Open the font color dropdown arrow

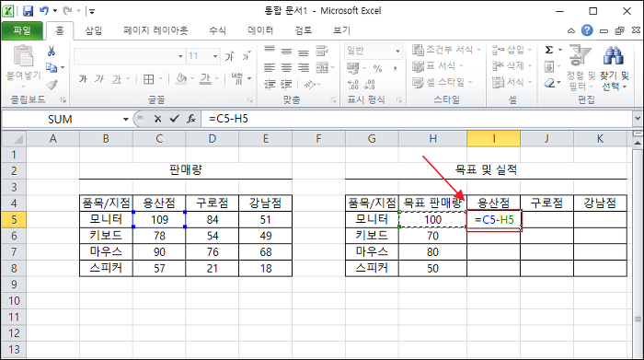[x=216, y=78]
